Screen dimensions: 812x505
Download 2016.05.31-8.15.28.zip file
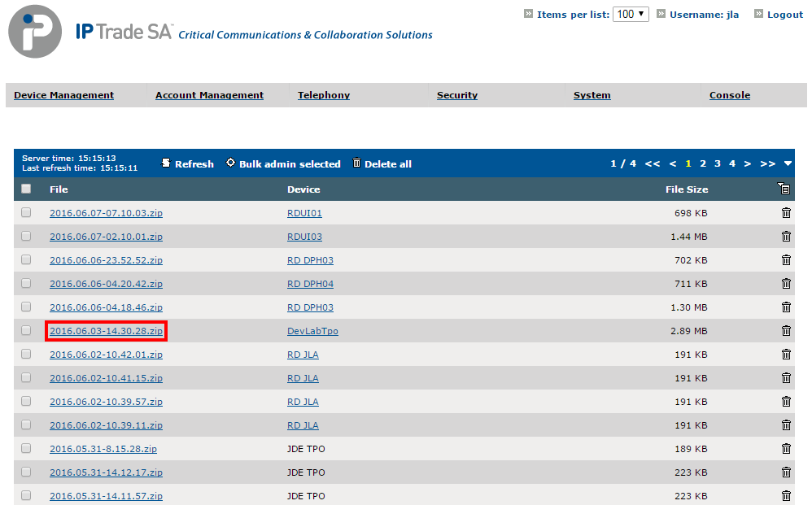[x=103, y=449]
